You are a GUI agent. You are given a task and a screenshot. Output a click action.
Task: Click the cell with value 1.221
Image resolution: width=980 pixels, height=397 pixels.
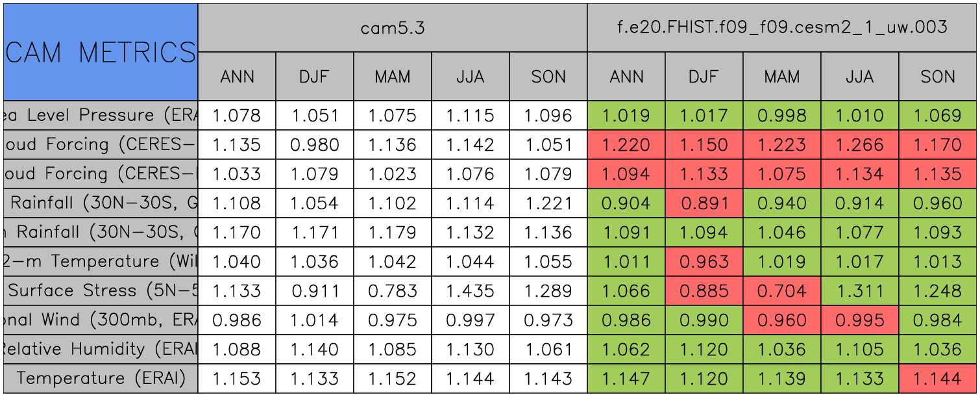548,203
